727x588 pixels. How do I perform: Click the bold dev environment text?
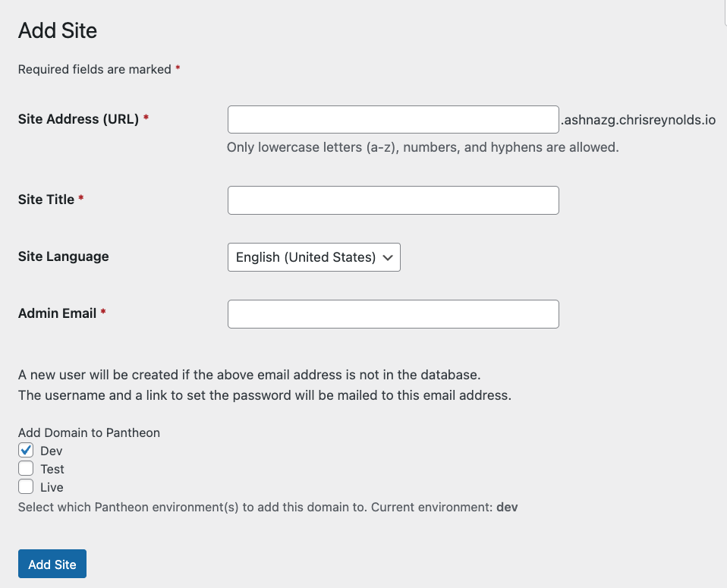click(507, 507)
